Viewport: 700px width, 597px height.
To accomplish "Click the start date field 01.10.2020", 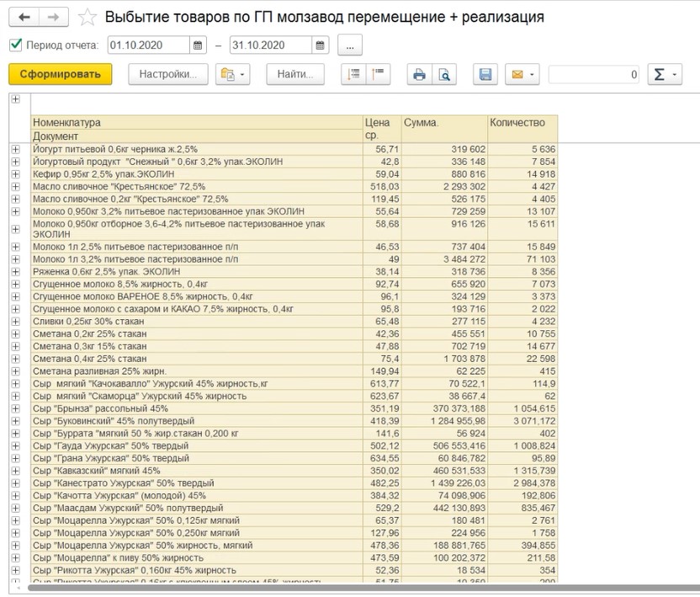I will click(149, 45).
